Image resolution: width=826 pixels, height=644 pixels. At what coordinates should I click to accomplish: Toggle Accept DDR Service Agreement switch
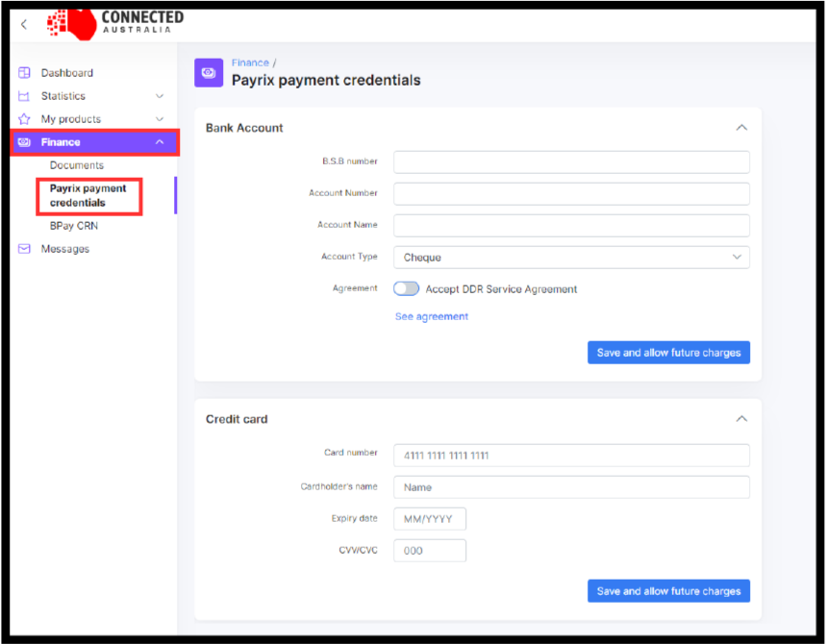point(406,288)
